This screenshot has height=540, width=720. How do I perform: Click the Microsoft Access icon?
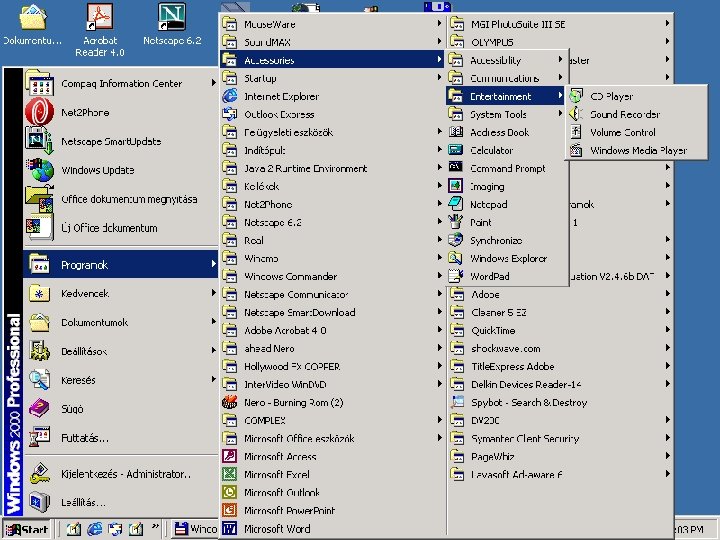230,456
